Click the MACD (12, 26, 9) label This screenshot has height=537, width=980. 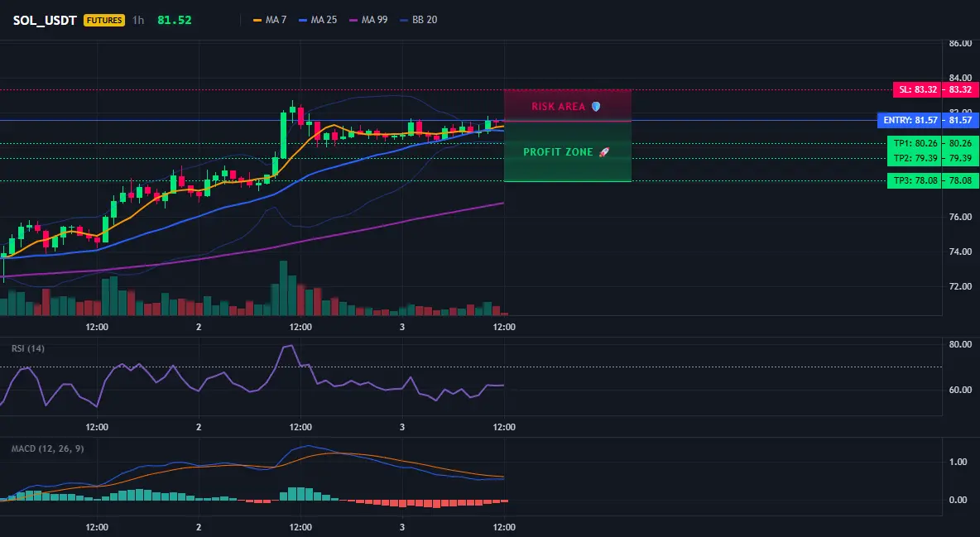(47, 448)
